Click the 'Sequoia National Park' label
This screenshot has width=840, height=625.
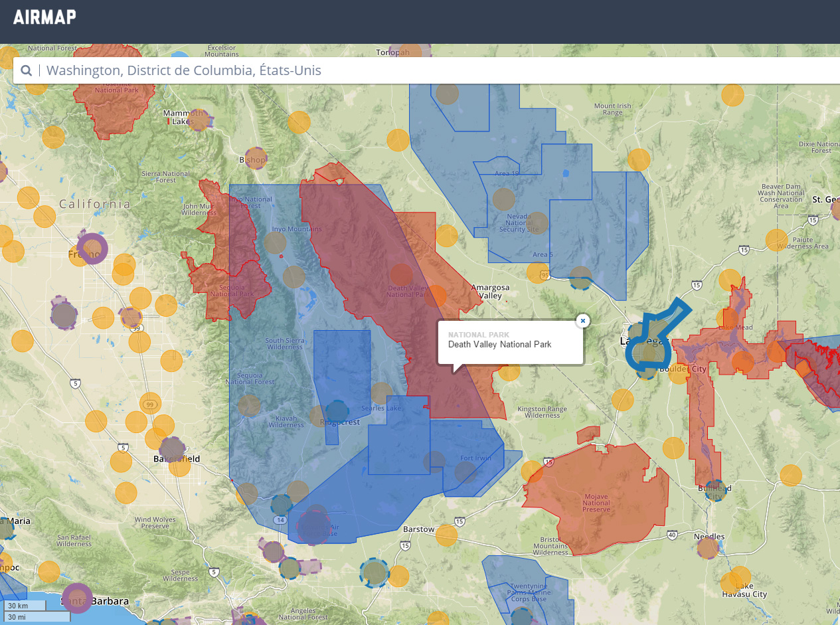click(232, 290)
